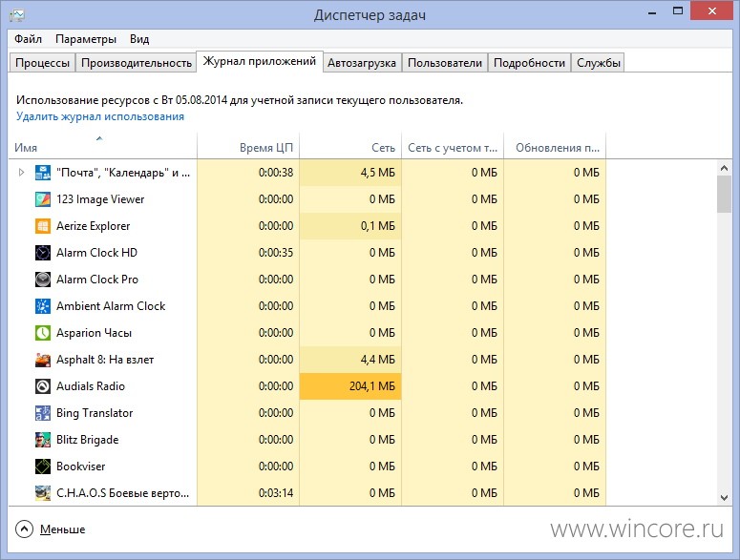Click the 0,1 МБ network cell

350,226
